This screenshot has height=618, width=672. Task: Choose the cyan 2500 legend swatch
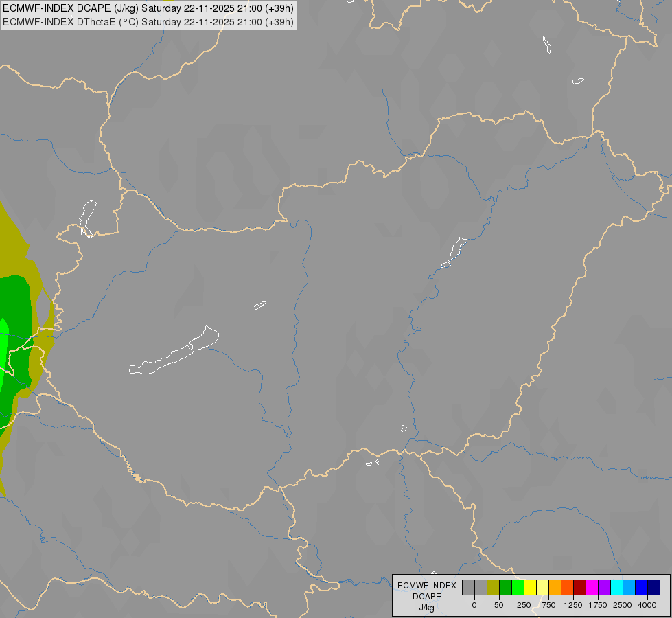tap(616, 588)
